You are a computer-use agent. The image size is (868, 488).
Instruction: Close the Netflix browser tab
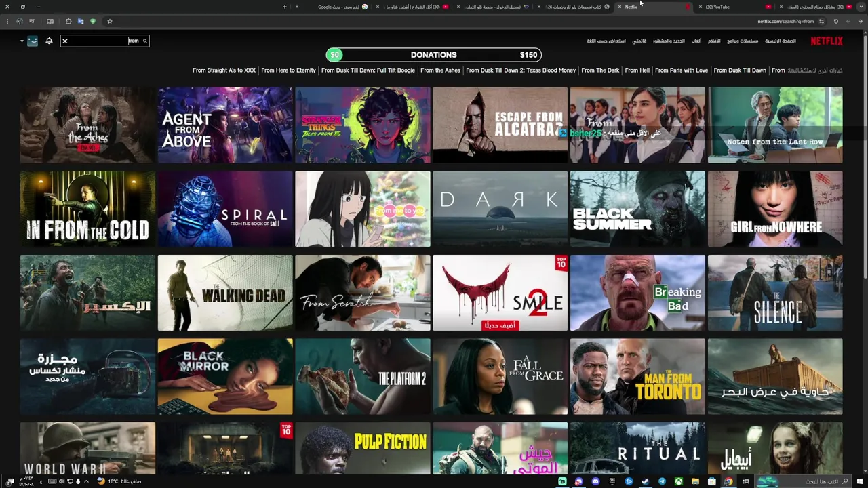(x=619, y=7)
